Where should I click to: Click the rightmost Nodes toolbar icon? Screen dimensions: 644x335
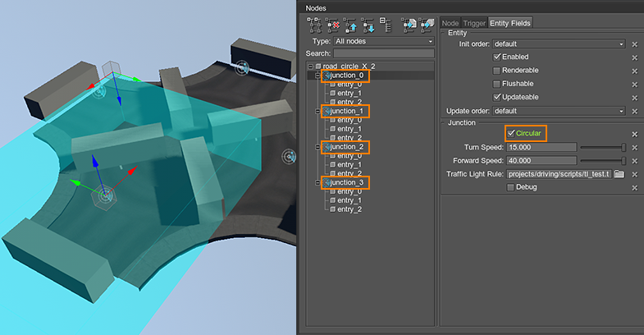426,25
